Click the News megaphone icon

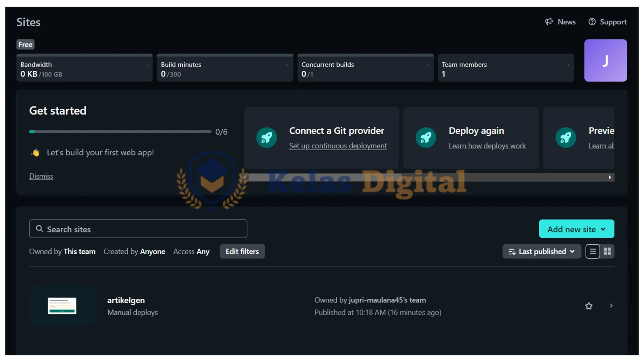tap(549, 22)
